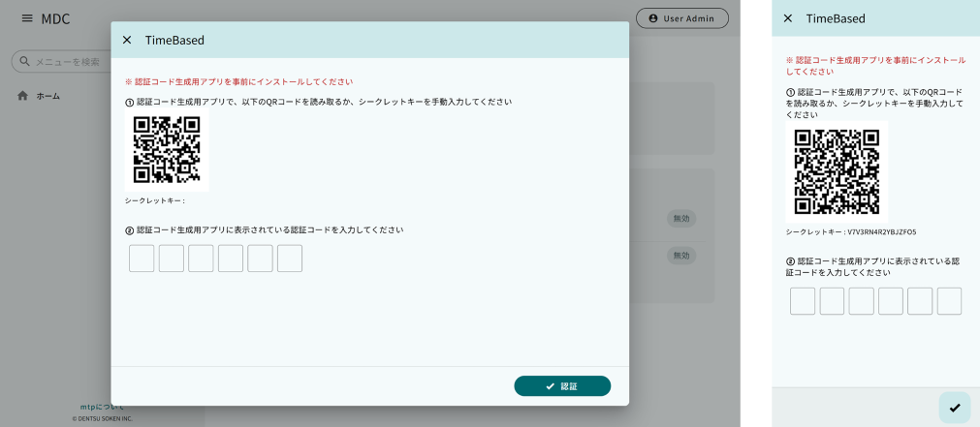Close the TimeBased panel in mobile view
This screenshot has width=980, height=427.
(787, 18)
